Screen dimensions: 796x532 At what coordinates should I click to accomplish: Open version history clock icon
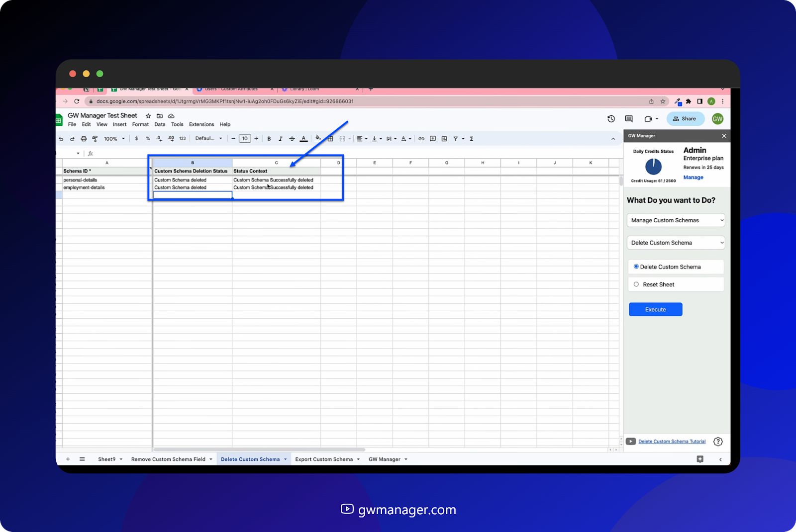[x=611, y=119]
